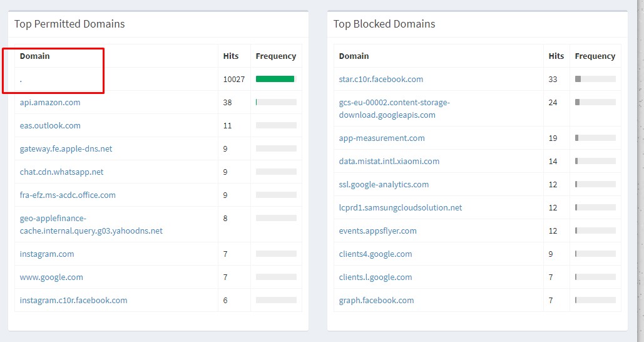This screenshot has width=644, height=342.
Task: Open graph.facebook.com blocked domain link
Action: [376, 300]
